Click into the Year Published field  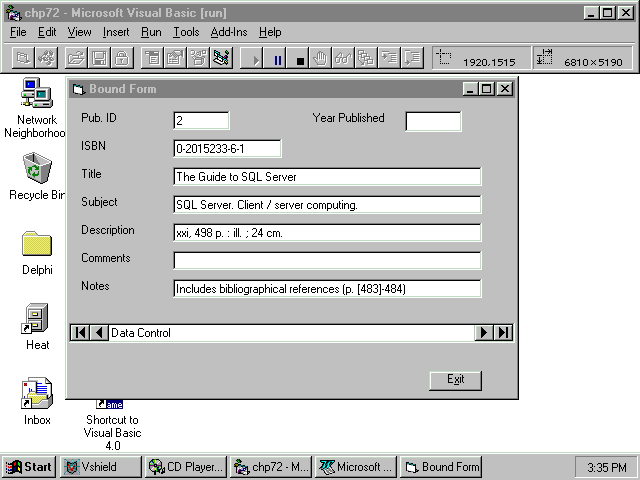(433, 121)
